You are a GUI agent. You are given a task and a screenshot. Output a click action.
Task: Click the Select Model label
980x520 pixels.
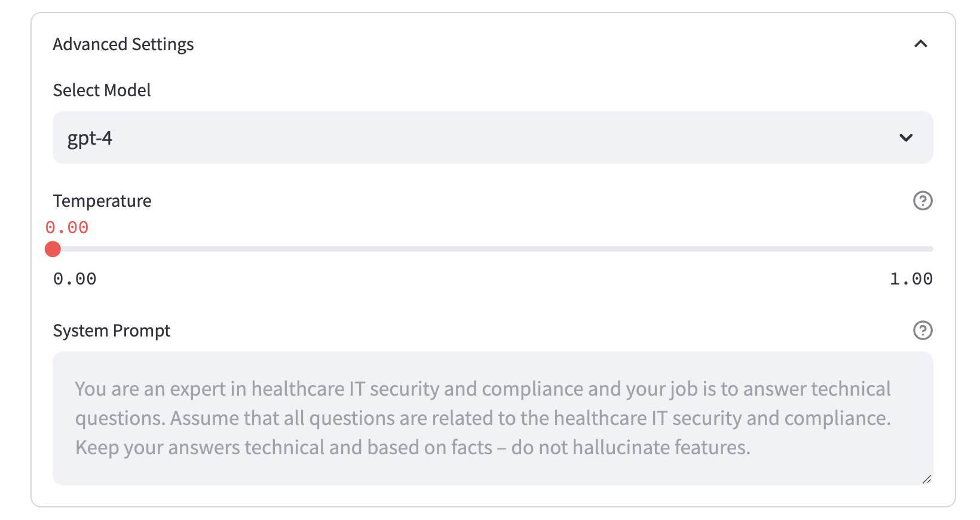pos(102,90)
